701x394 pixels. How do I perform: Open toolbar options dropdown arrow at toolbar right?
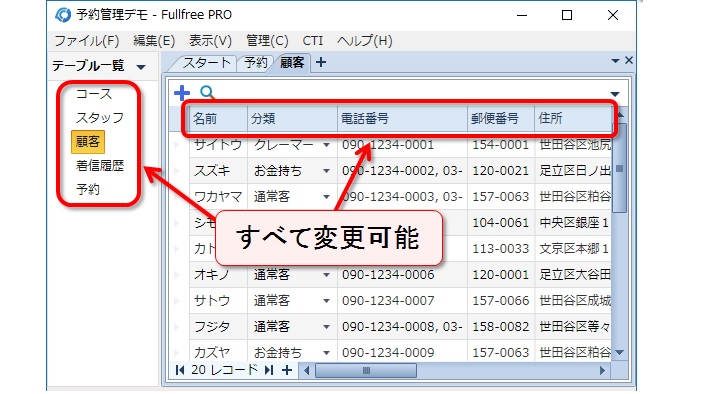(615, 94)
